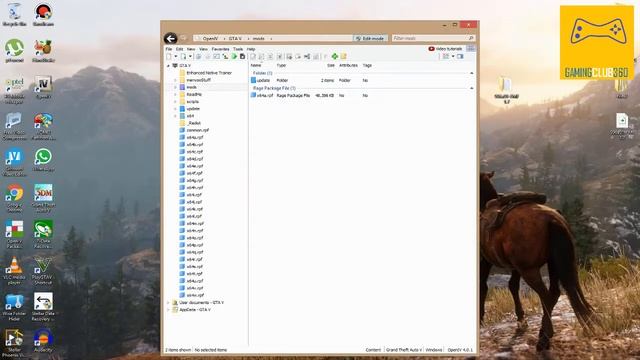Collapse the GTA V root tree node

click(168, 66)
